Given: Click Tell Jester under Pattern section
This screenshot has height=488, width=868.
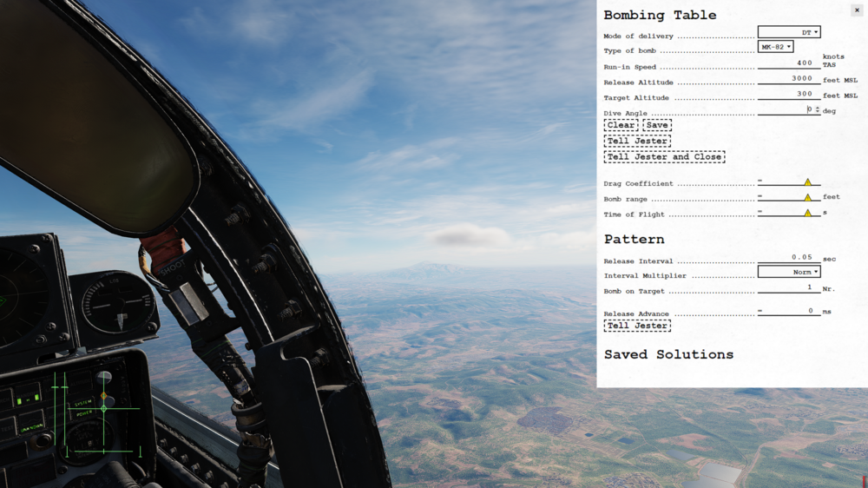Looking at the screenshot, I should click(x=637, y=326).
